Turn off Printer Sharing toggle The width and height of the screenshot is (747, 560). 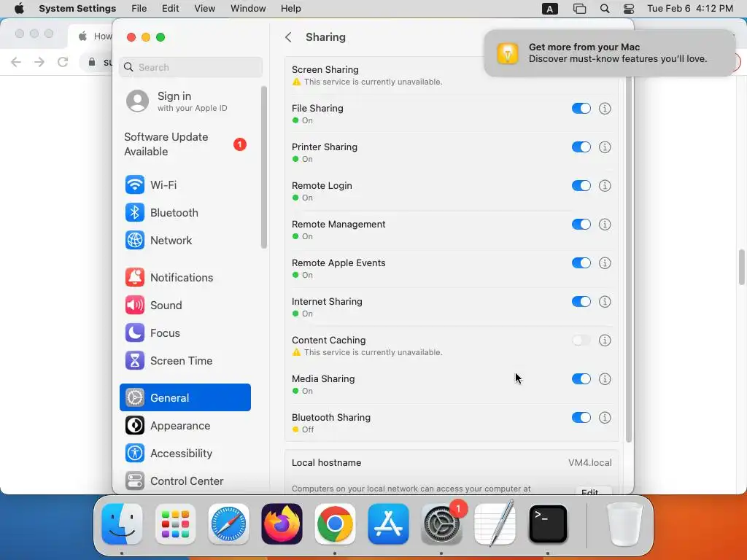click(x=581, y=147)
